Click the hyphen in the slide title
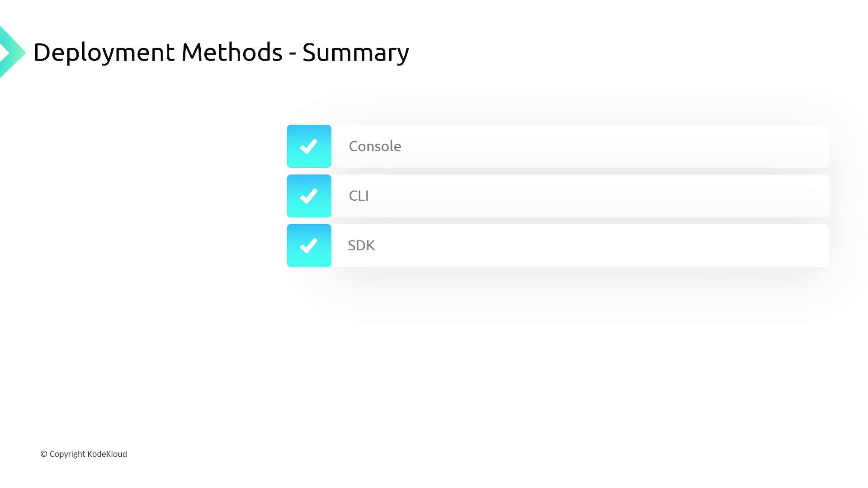The height and width of the screenshot is (488, 868). coord(292,53)
